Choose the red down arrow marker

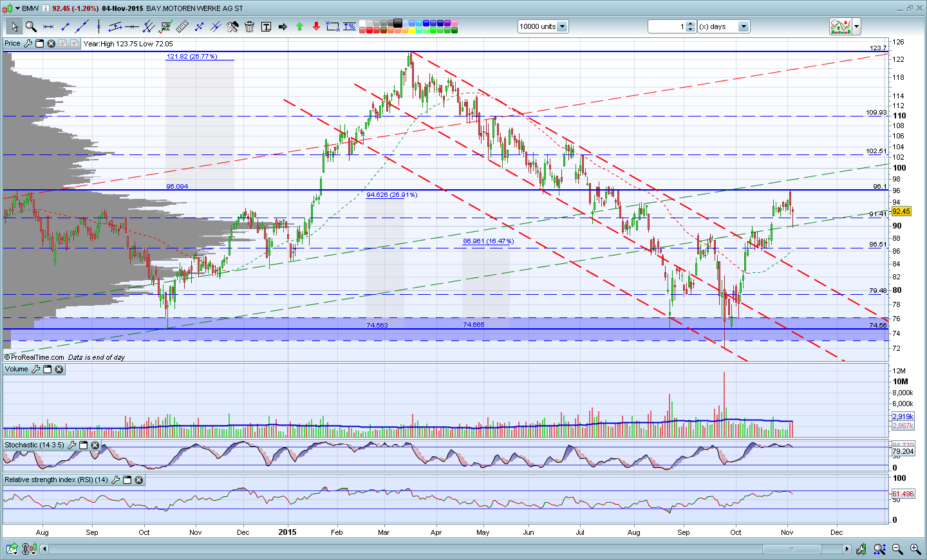tap(316, 26)
